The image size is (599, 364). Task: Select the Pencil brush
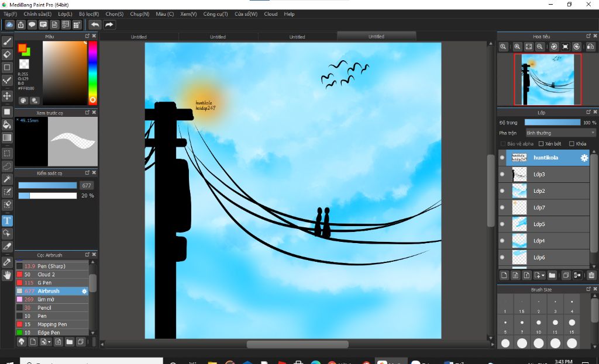click(52, 308)
